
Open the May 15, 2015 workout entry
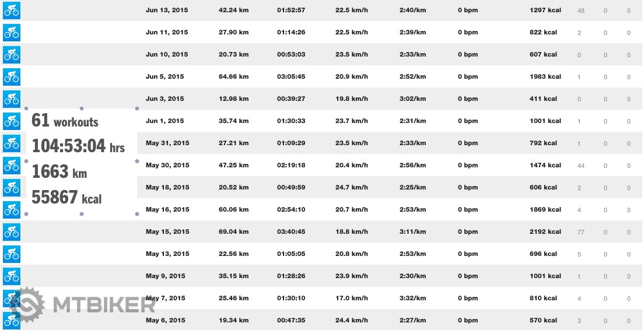pyautogui.click(x=167, y=232)
